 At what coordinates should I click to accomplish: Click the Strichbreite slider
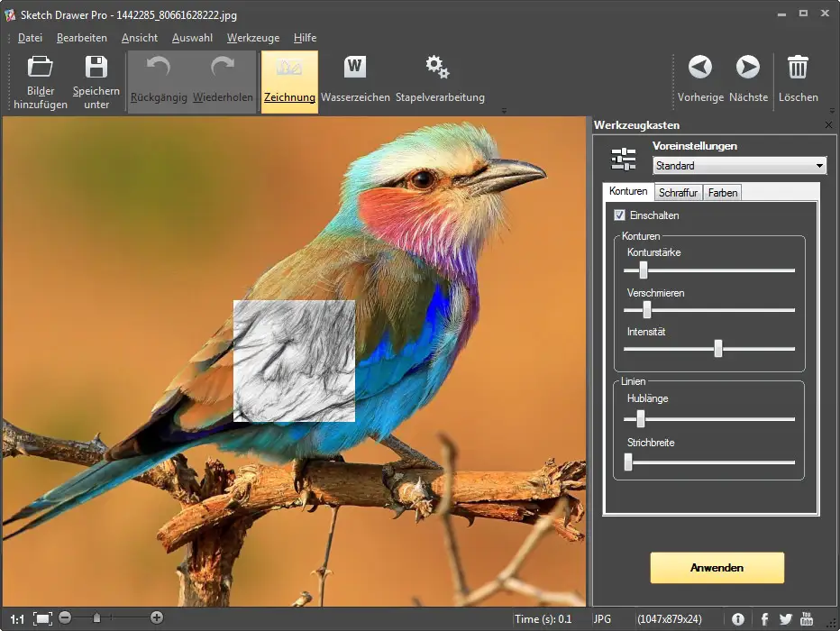pos(708,462)
